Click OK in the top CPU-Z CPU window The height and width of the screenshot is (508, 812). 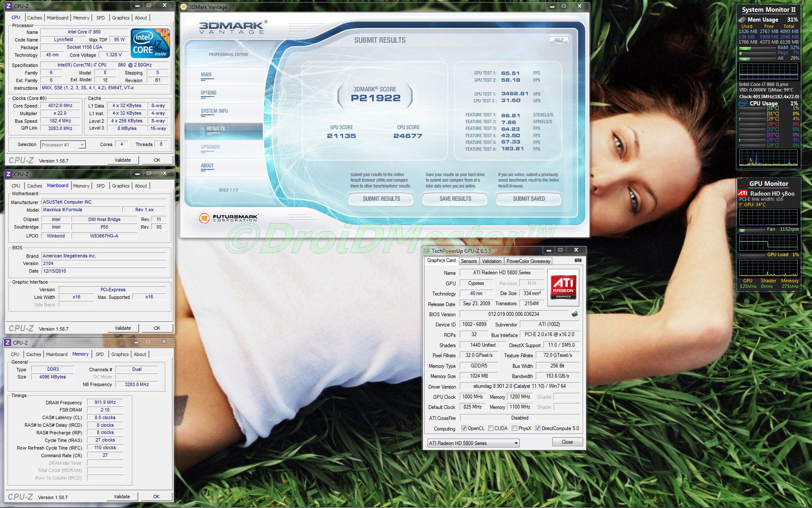[x=157, y=160]
